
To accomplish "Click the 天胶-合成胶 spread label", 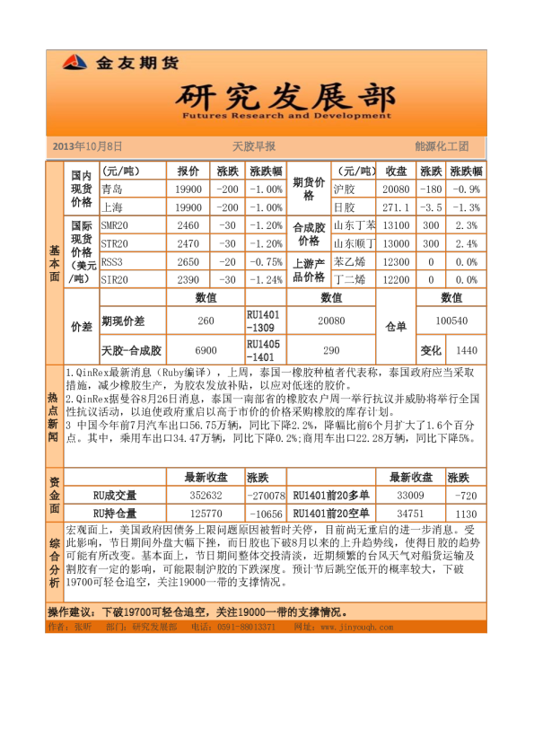I will (x=131, y=350).
